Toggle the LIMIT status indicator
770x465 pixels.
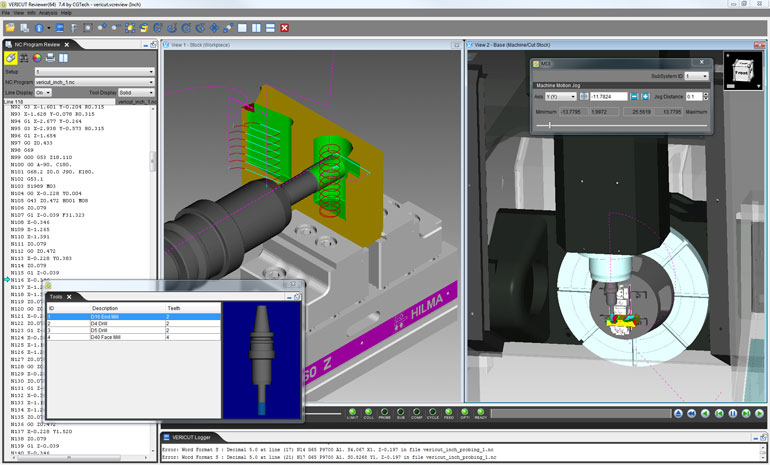pos(352,411)
